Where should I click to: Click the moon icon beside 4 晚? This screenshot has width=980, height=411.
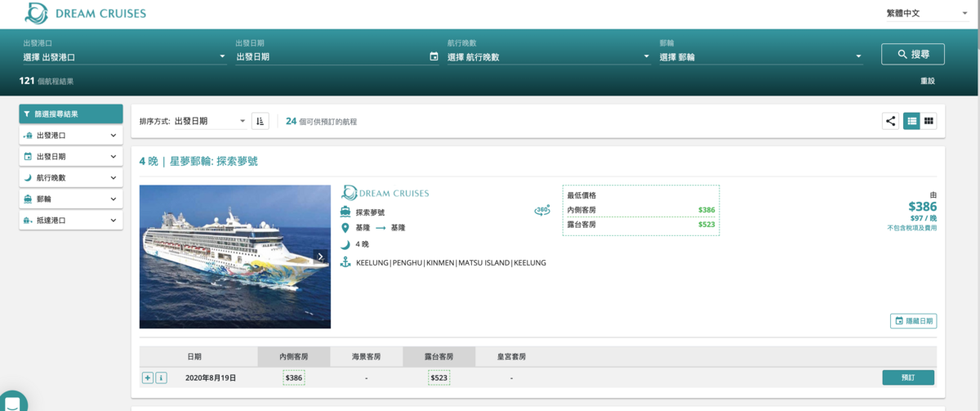pyautogui.click(x=345, y=244)
